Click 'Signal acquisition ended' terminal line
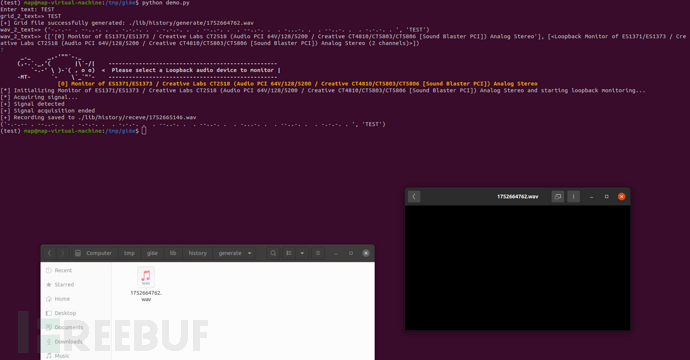Screen dimensions: 690x360 click(x=48, y=111)
